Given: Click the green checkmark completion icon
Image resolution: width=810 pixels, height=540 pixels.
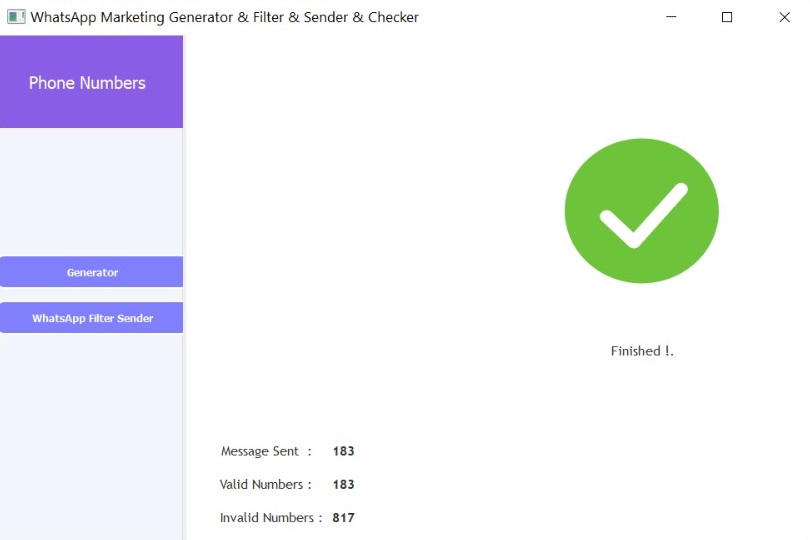Looking at the screenshot, I should coord(642,211).
